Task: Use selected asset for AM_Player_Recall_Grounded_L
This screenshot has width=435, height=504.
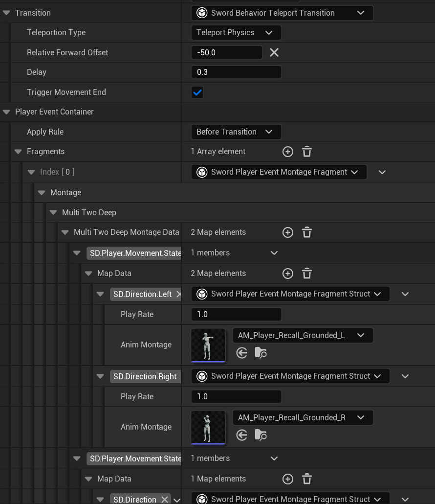Action: point(242,353)
